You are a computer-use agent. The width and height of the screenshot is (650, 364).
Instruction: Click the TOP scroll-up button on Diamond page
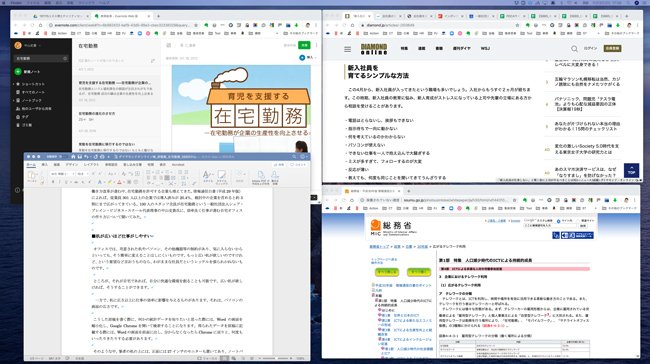pos(631,170)
